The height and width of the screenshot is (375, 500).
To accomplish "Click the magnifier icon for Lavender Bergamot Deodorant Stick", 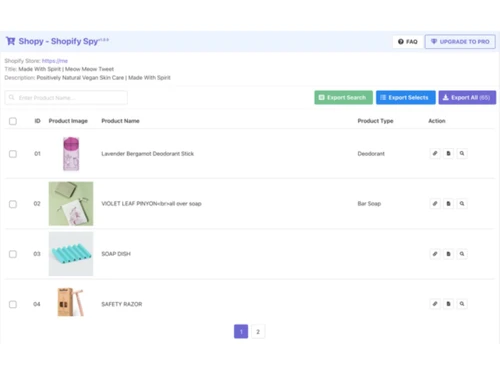I will click(x=462, y=153).
